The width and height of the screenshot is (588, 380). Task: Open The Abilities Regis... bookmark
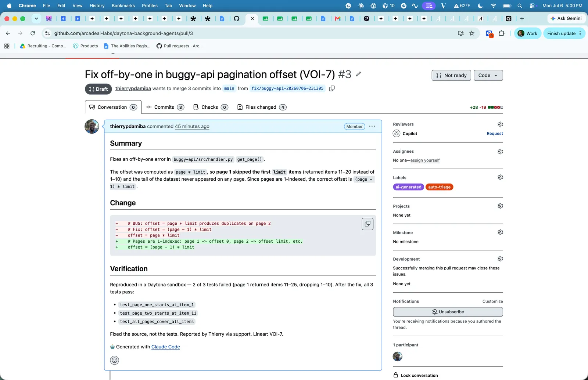tap(127, 46)
